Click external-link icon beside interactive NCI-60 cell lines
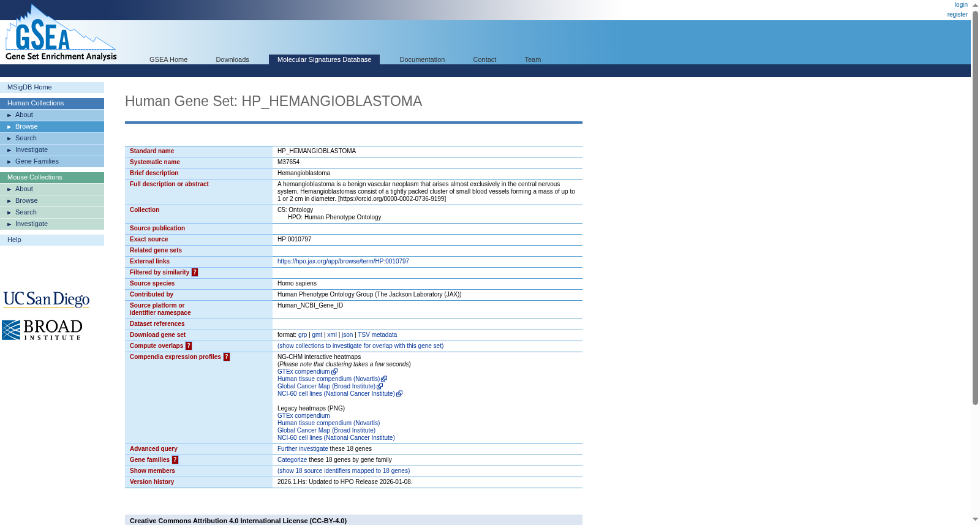This screenshot has width=980, height=525. [399, 394]
